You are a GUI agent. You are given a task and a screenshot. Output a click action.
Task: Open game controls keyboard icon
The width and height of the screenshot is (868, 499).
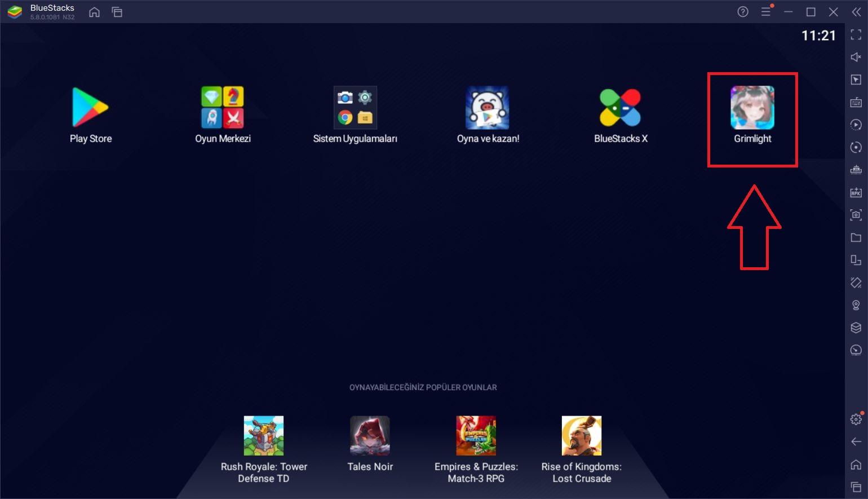pos(856,102)
